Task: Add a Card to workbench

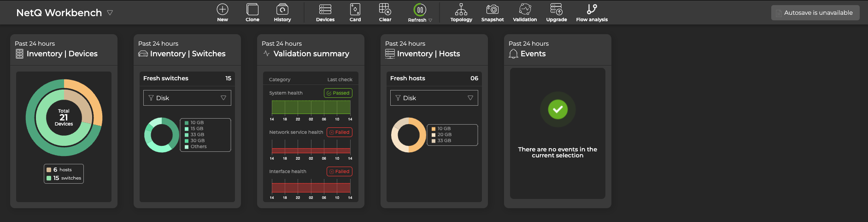Action: [x=355, y=10]
